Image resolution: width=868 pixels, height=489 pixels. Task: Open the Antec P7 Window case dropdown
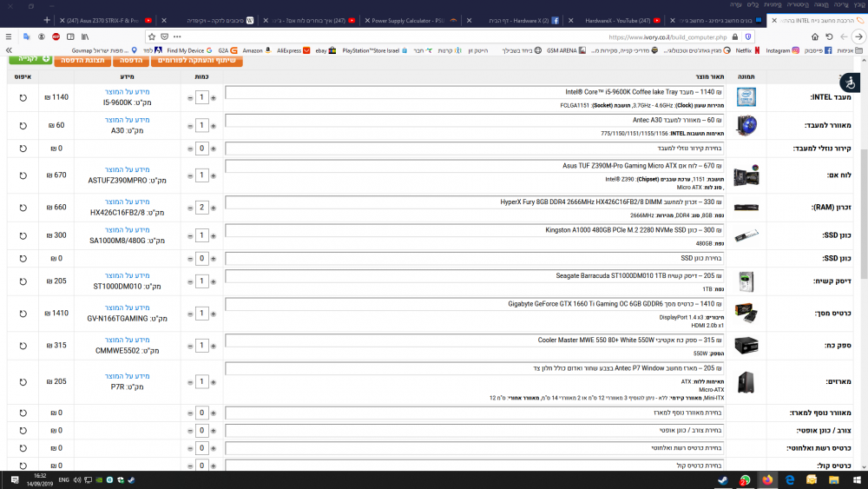475,368
